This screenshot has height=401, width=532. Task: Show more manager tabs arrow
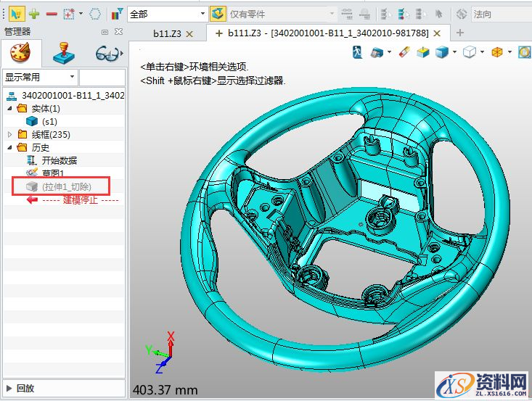pos(122,54)
